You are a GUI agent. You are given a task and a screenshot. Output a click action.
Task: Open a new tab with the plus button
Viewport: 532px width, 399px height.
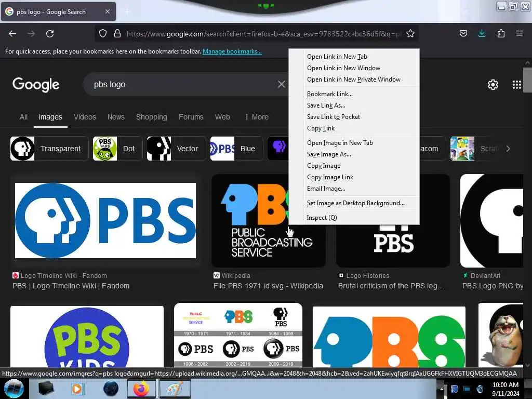(127, 12)
